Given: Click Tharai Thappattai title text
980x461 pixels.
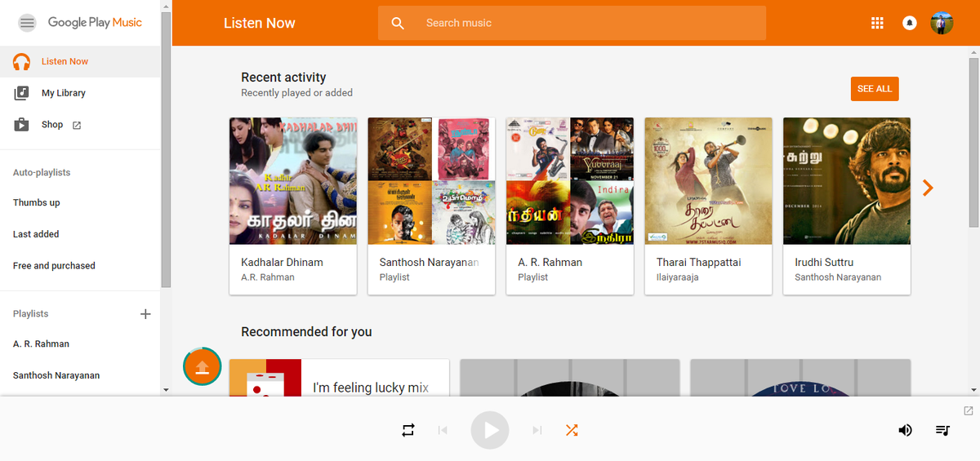Looking at the screenshot, I should click(x=698, y=263).
